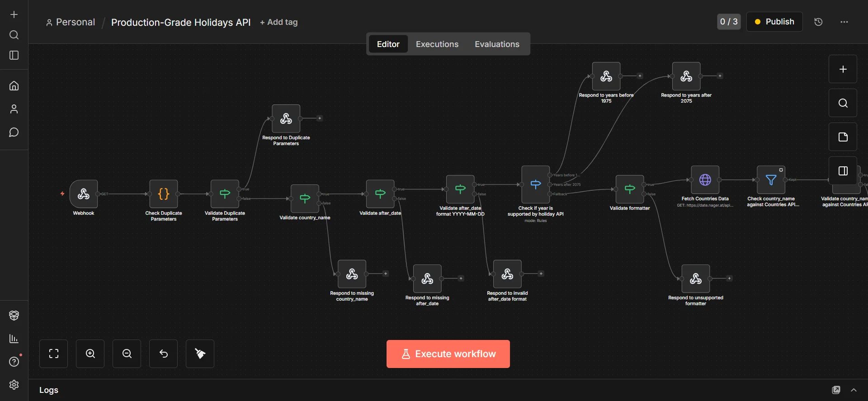Select the Validate Duplicate Parameters node
This screenshot has height=401, width=868.
tap(225, 194)
